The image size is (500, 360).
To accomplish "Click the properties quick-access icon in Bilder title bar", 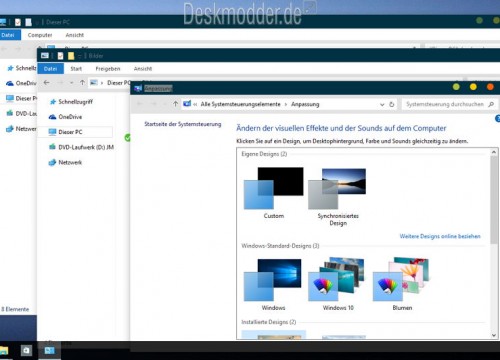I will click(x=60, y=56).
